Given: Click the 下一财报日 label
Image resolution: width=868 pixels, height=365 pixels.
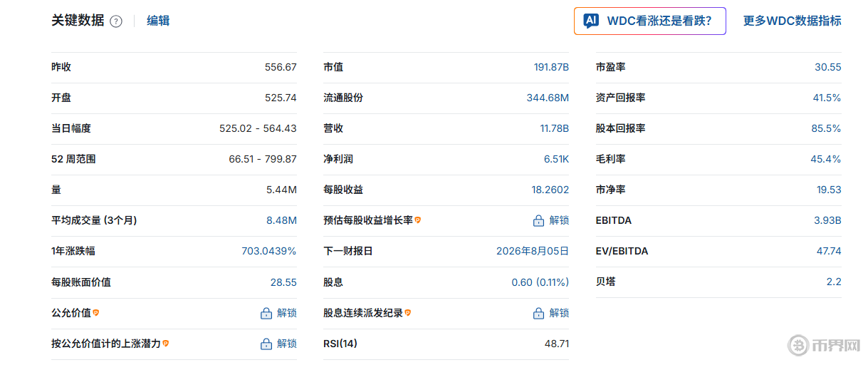Looking at the screenshot, I should (x=348, y=251).
